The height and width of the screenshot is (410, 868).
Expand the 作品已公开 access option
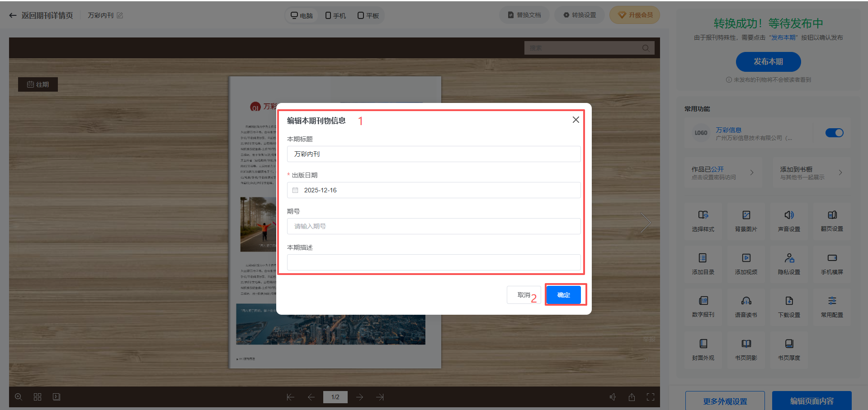click(x=722, y=172)
